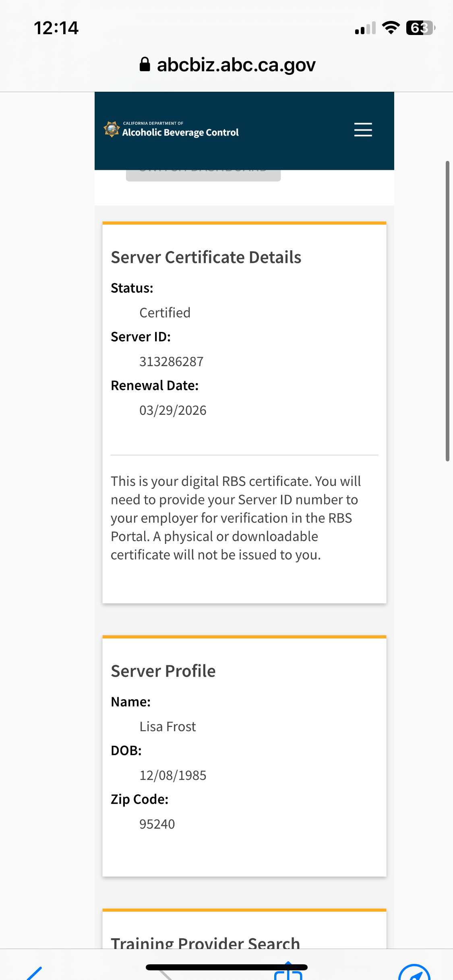Screen dimensions: 453x980
Task: Open the hamburger navigation menu
Action: tap(363, 130)
